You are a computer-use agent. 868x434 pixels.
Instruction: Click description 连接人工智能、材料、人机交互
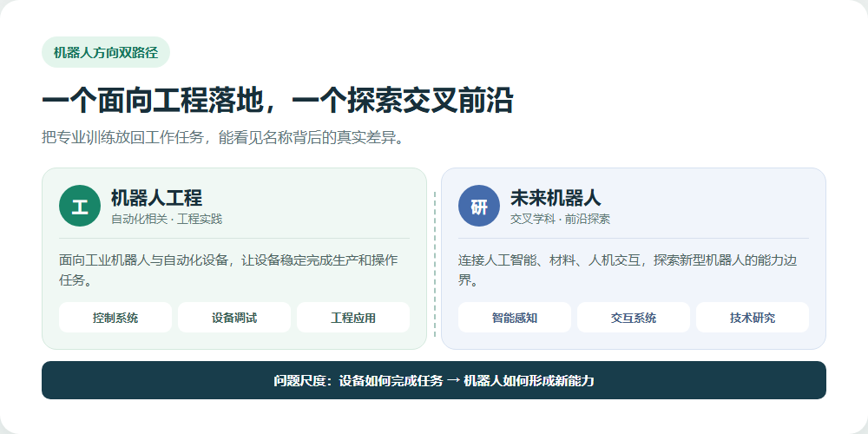point(628,270)
